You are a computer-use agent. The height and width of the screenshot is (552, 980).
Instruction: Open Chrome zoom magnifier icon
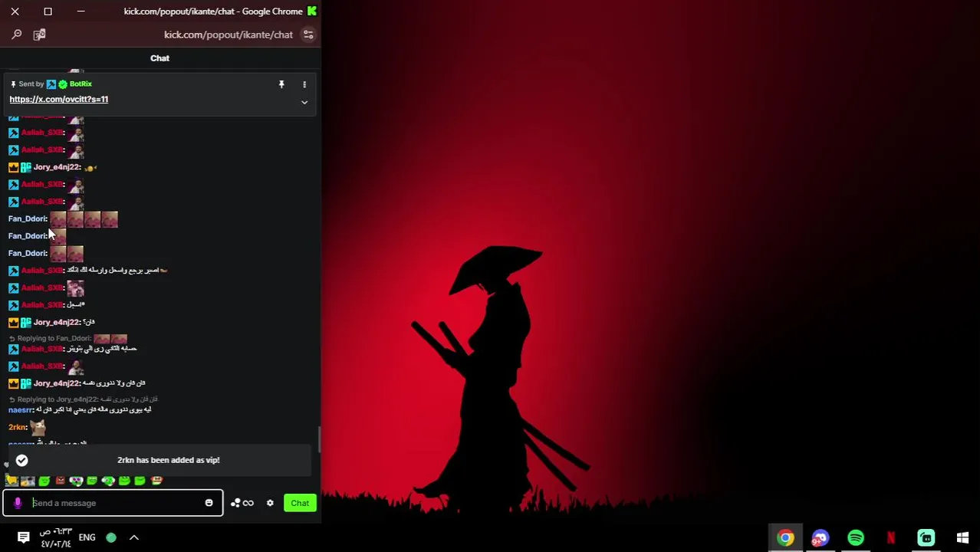click(x=16, y=34)
